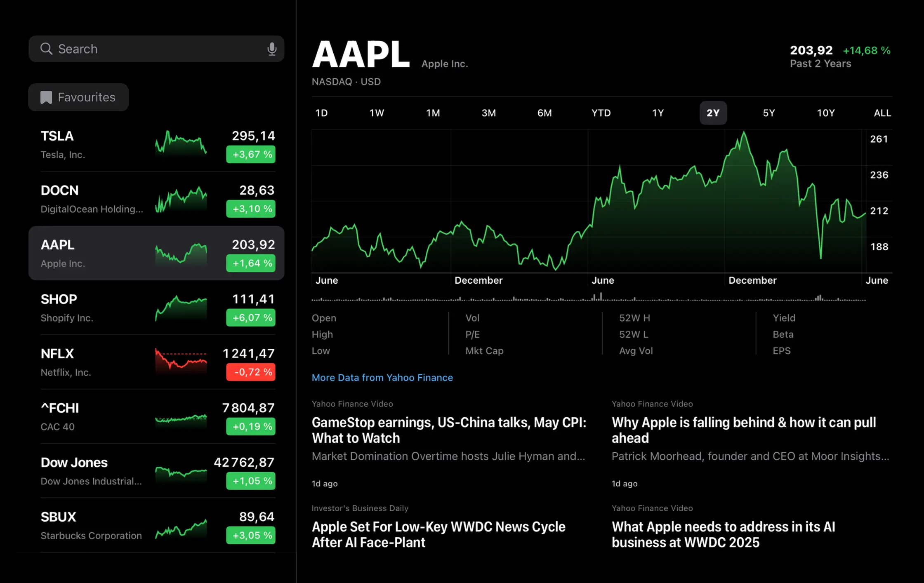The image size is (924, 583).
Task: Open the Favourites watchlist dropdown
Action: 78,97
